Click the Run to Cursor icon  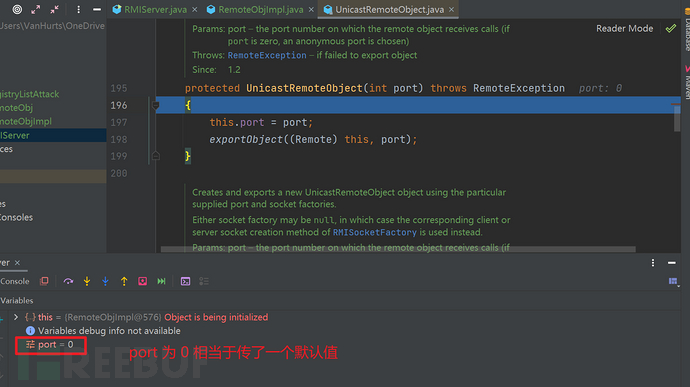161,281
